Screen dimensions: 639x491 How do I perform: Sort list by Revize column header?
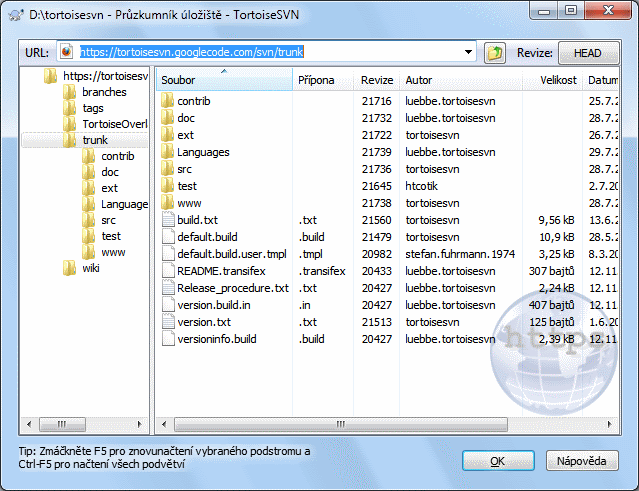pos(377,80)
